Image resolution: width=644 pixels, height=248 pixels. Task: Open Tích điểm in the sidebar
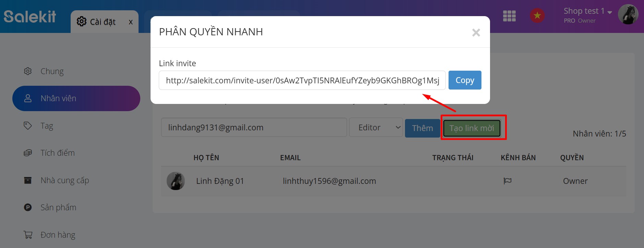pyautogui.click(x=57, y=153)
